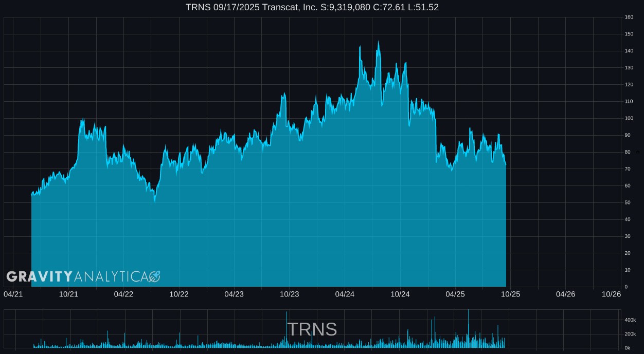Click the 120 price axis label
This screenshot has width=644, height=354.
(629, 85)
